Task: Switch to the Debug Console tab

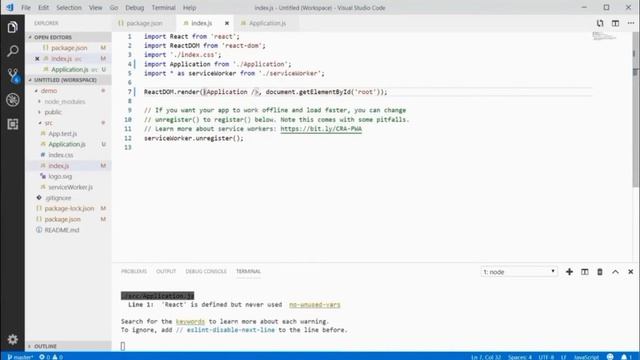Action: click(x=206, y=271)
